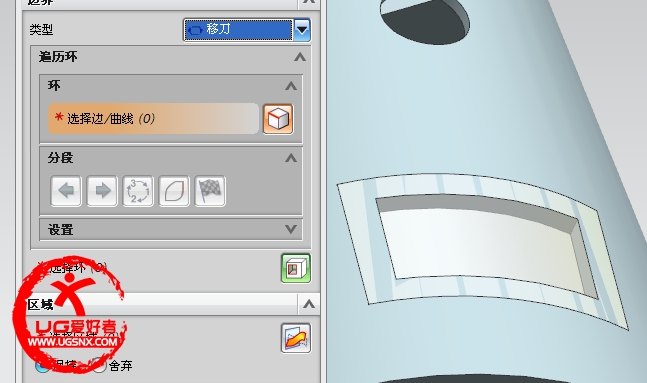Click the cube edge-selection icon
The width and height of the screenshot is (647, 383).
278,119
